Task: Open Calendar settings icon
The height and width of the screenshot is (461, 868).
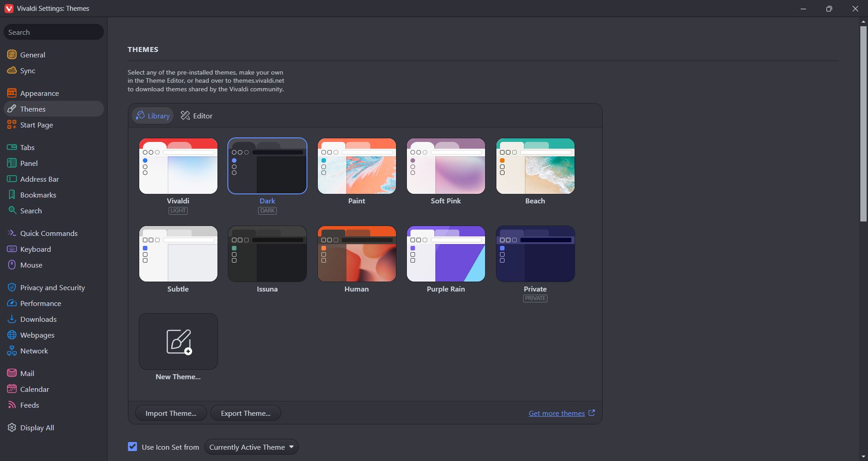Action: (x=12, y=389)
